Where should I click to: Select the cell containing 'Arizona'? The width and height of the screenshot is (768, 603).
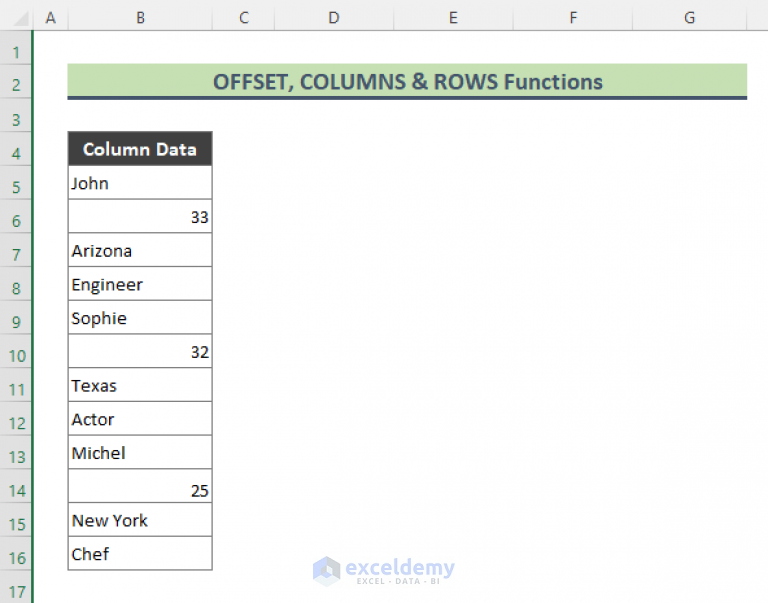pos(140,250)
